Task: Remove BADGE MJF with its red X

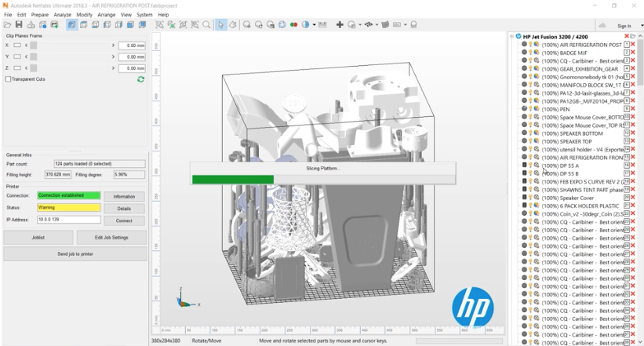Action: click(x=633, y=53)
